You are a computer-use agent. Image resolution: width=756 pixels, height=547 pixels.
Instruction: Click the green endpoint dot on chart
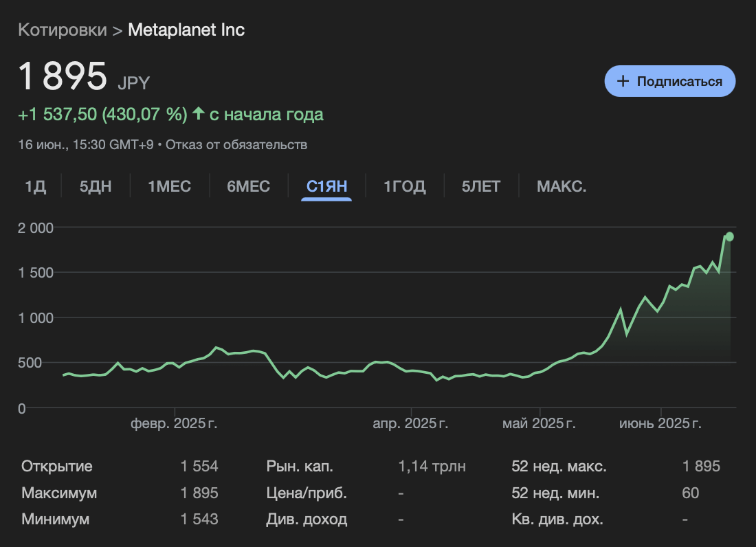coord(729,236)
